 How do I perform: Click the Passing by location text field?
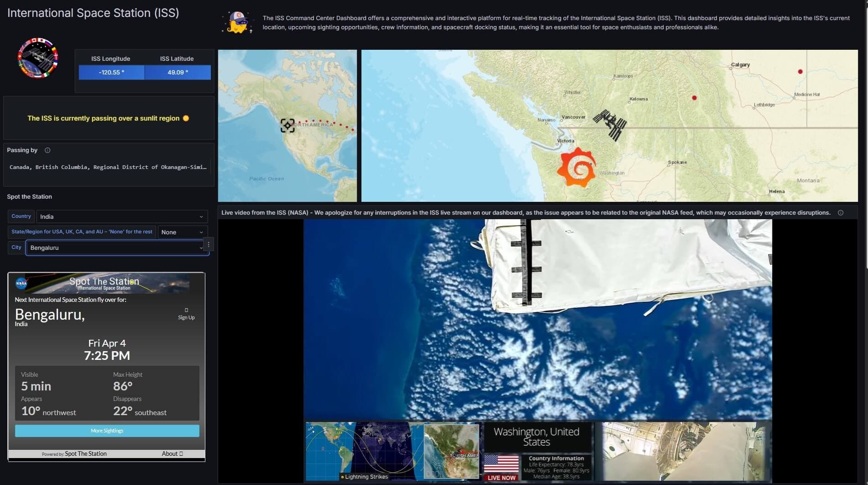(108, 167)
